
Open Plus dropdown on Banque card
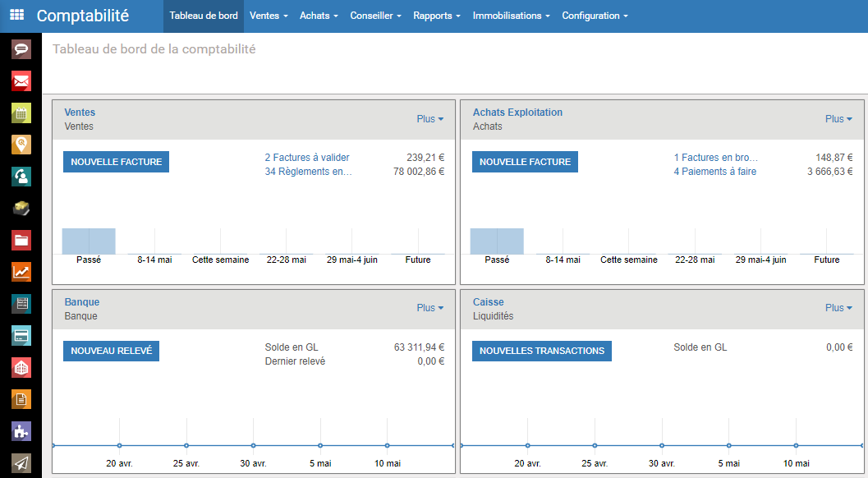click(x=430, y=308)
